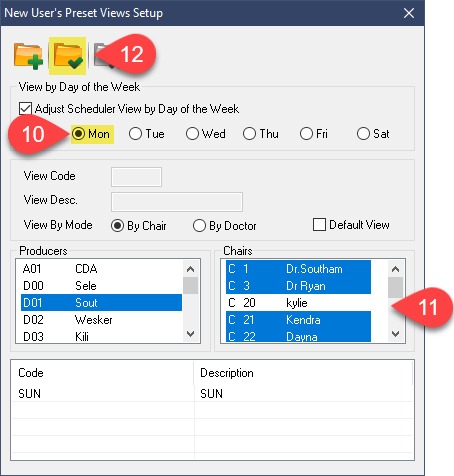Image resolution: width=454 pixels, height=476 pixels.
Task: Click the View Desc. text field
Action: point(177,202)
